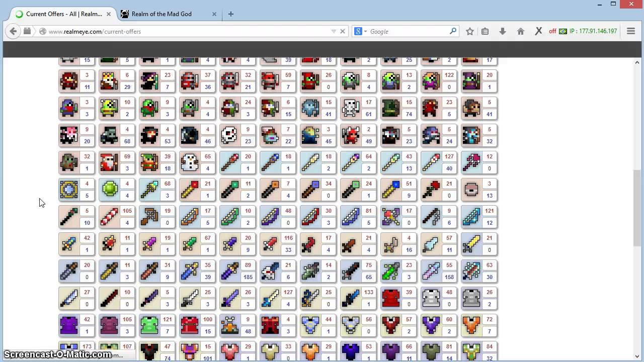Stop loading the page
644x362 pixels.
(343, 31)
